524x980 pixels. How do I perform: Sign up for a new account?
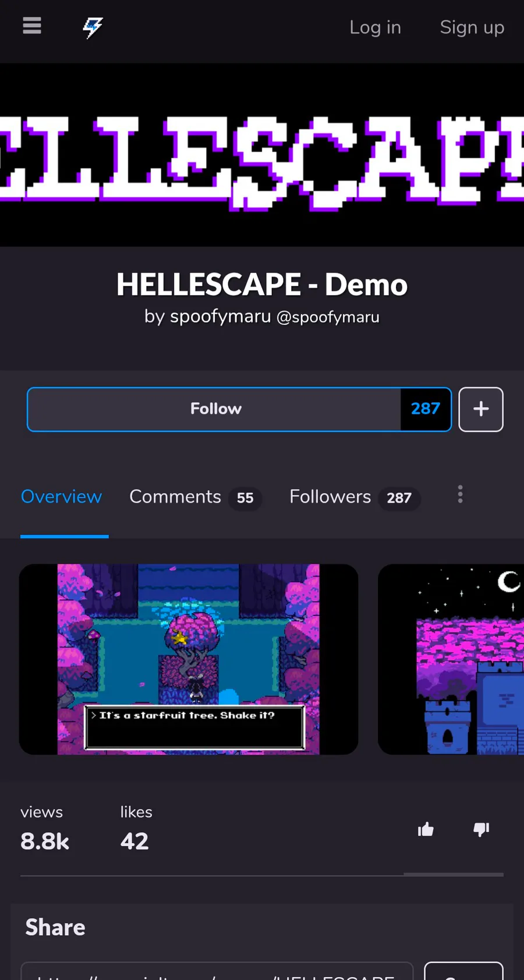pyautogui.click(x=472, y=27)
